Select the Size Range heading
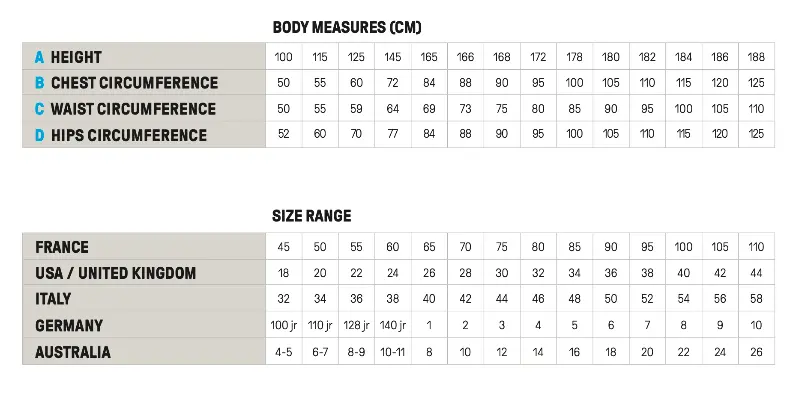 (312, 216)
